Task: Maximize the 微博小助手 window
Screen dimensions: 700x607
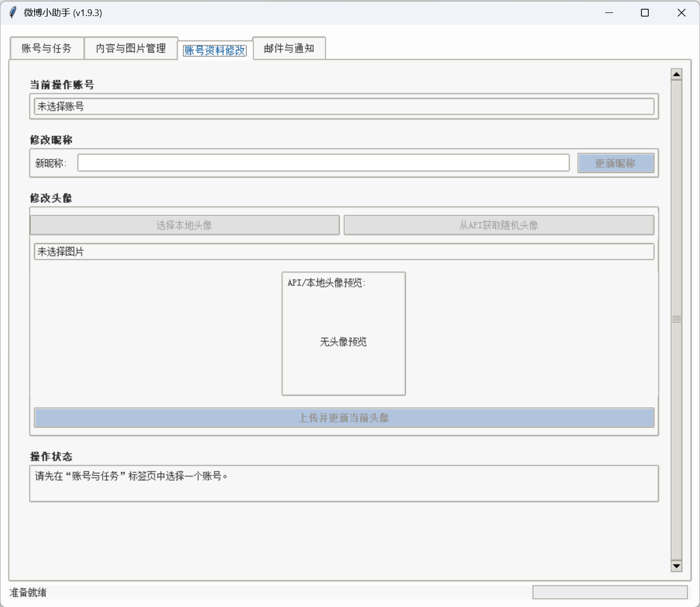Action: (x=645, y=12)
